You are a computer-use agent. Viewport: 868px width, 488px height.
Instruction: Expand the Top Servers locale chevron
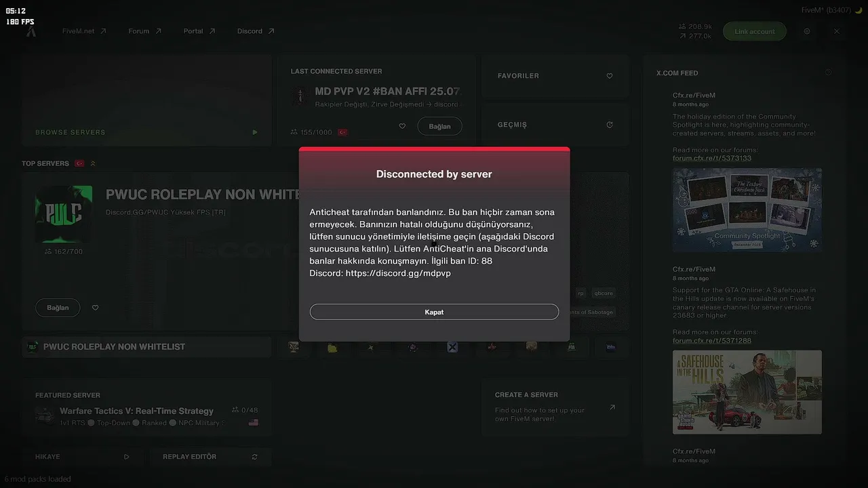93,163
